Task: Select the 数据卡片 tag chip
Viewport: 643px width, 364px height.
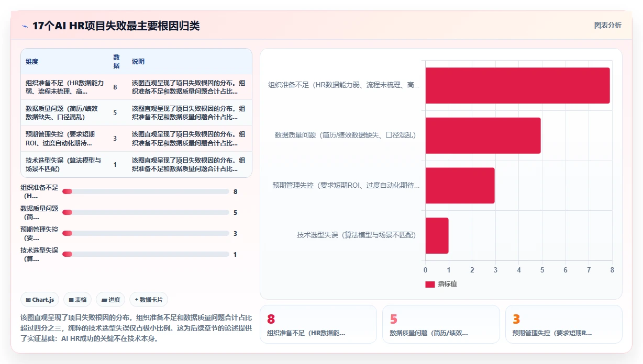Action: pyautogui.click(x=149, y=300)
